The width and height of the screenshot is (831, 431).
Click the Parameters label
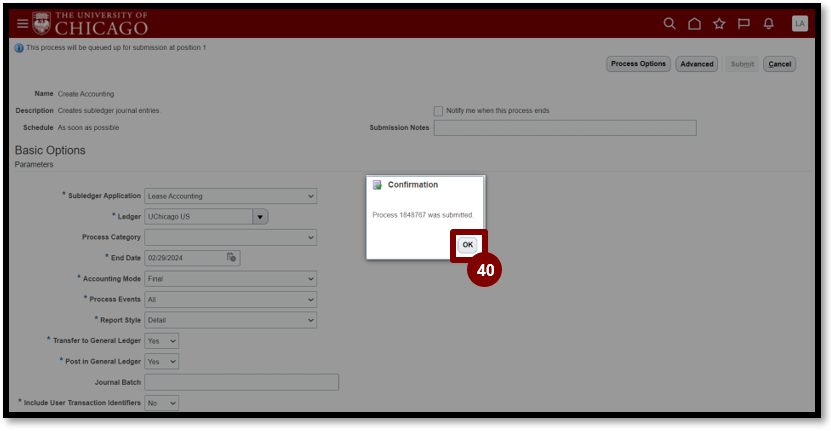pyautogui.click(x=34, y=164)
